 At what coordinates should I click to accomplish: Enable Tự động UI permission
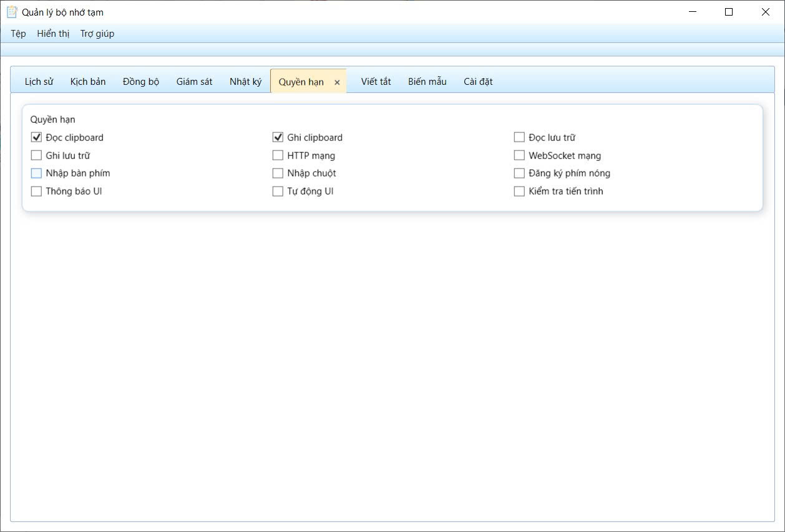[x=278, y=191]
